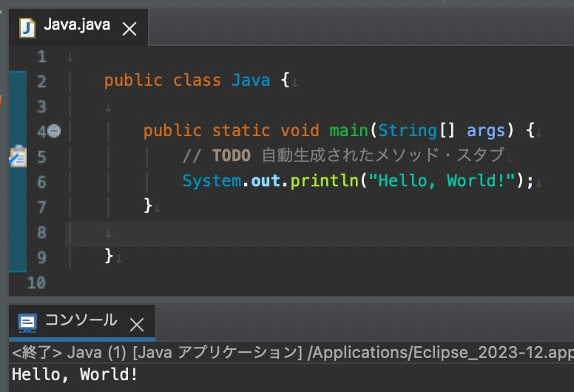
Task: Switch to the コンソール tab
Action: (x=81, y=321)
